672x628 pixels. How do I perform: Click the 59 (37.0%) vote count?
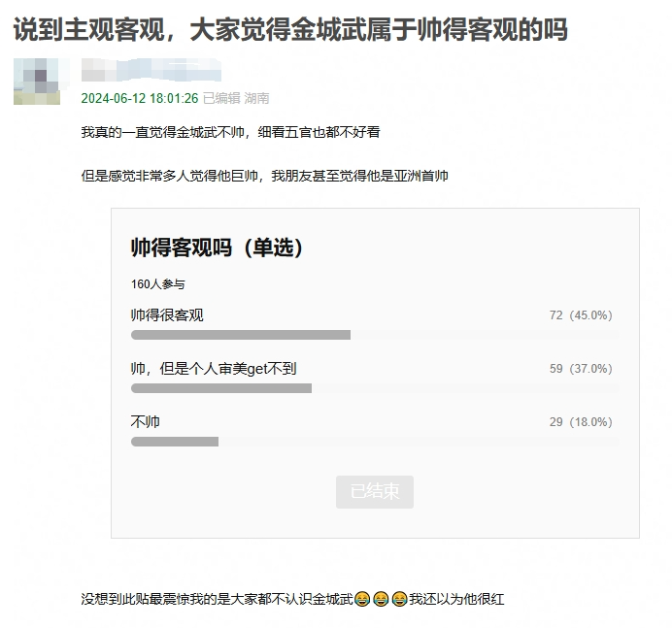pos(580,369)
